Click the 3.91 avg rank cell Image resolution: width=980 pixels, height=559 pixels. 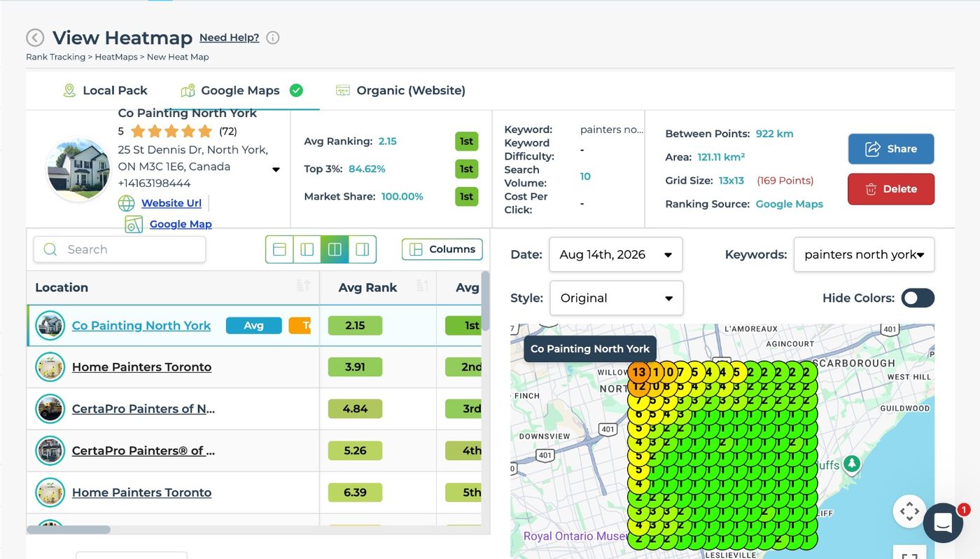pyautogui.click(x=355, y=367)
